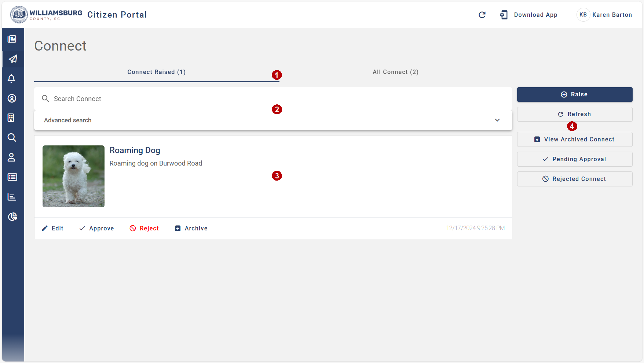The height and width of the screenshot is (363, 644).
Task: Click the Citizen Portal title
Action: point(117,15)
